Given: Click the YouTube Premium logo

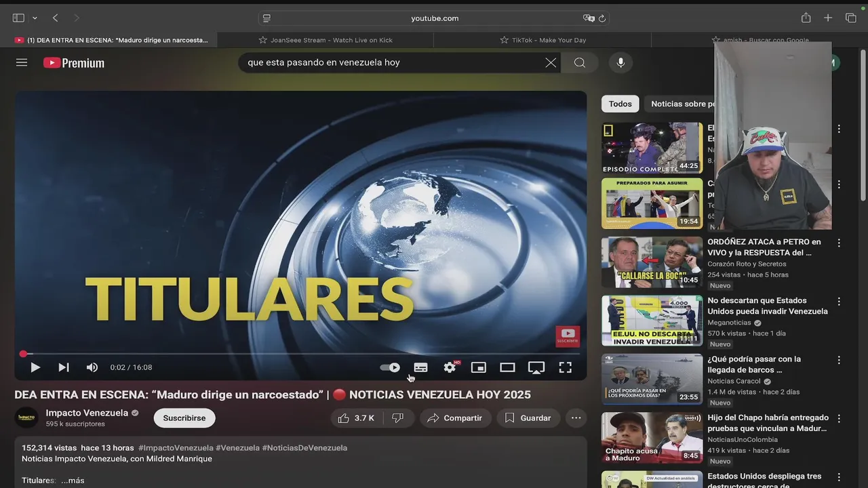Looking at the screenshot, I should (74, 63).
